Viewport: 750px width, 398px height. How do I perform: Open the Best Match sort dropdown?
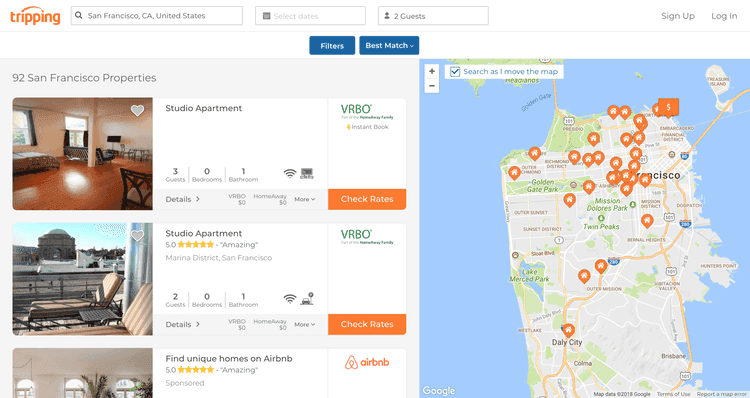click(389, 45)
